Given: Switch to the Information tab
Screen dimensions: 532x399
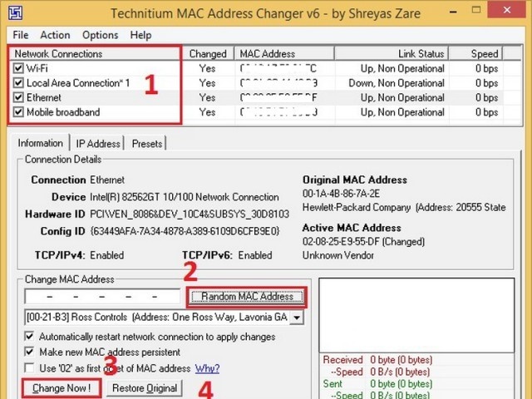Looking at the screenshot, I should click(41, 143).
